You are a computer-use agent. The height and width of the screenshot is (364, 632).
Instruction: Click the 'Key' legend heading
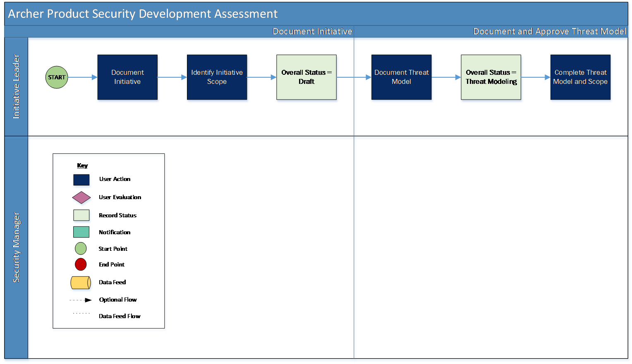coord(82,165)
